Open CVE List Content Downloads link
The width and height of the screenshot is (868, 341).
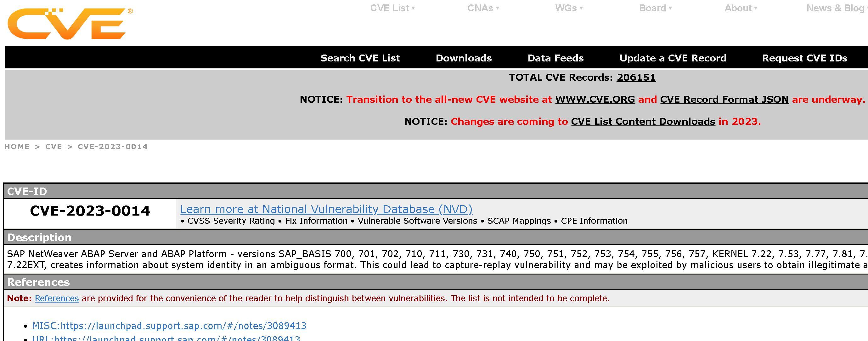pos(643,121)
